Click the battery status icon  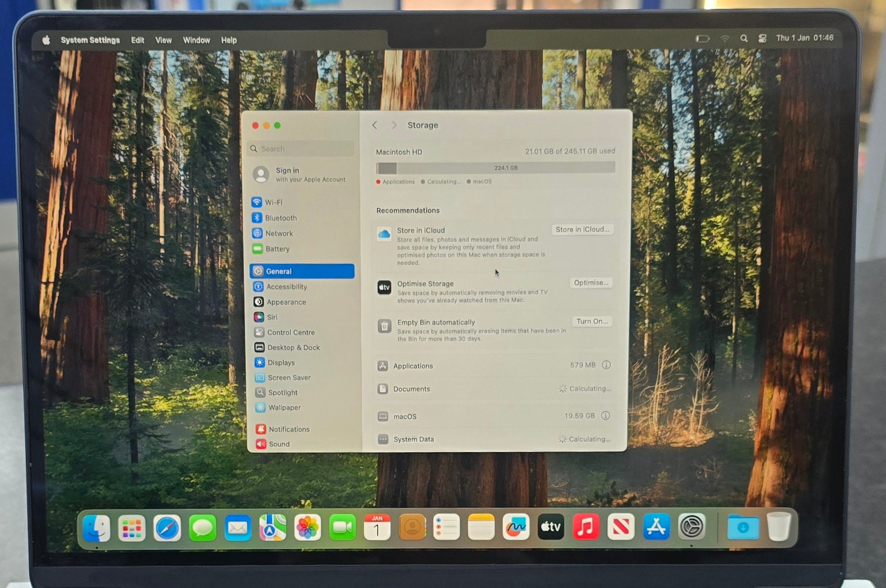(x=703, y=39)
